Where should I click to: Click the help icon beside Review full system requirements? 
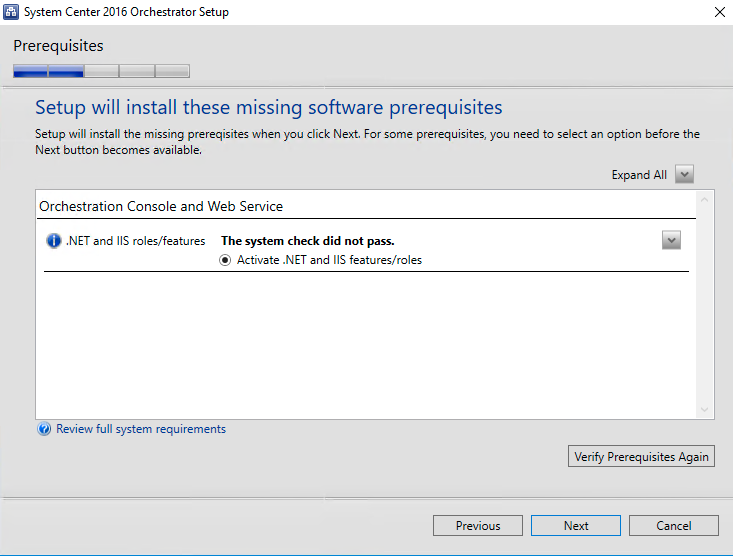[44, 430]
